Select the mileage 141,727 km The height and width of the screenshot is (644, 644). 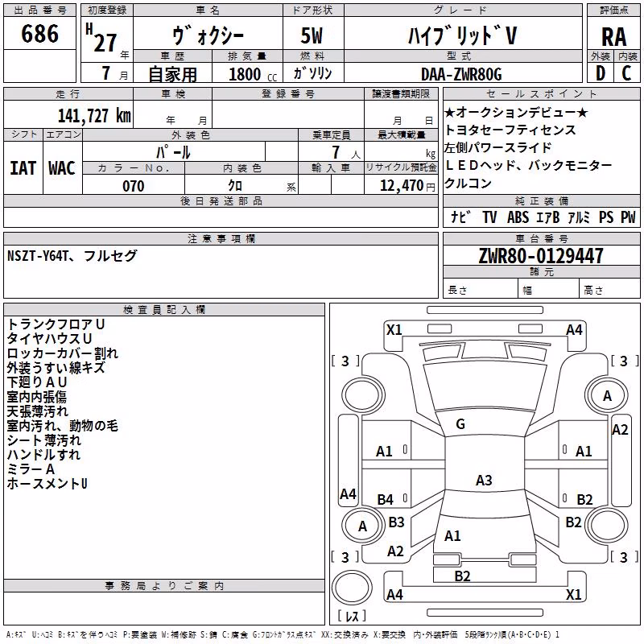click(94, 116)
